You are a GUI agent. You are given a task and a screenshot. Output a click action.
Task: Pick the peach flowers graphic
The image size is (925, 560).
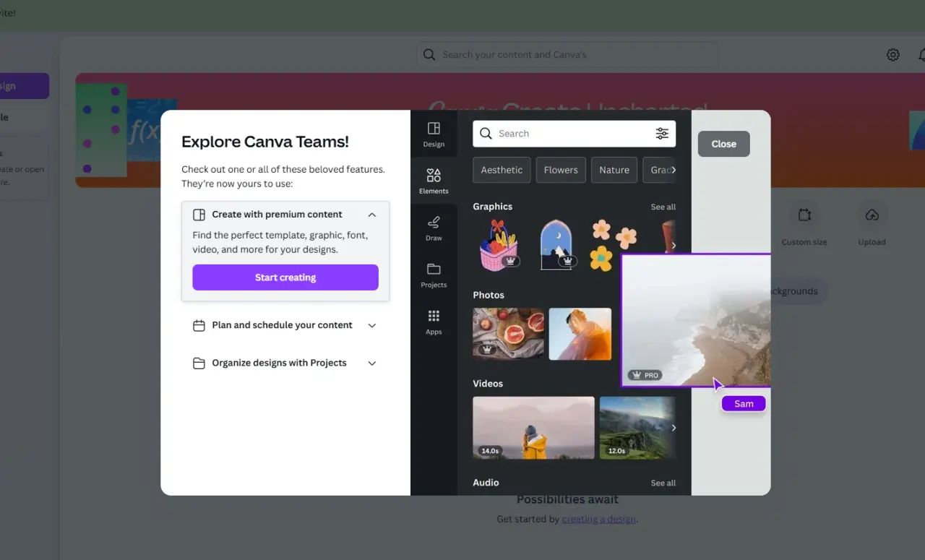[613, 245]
